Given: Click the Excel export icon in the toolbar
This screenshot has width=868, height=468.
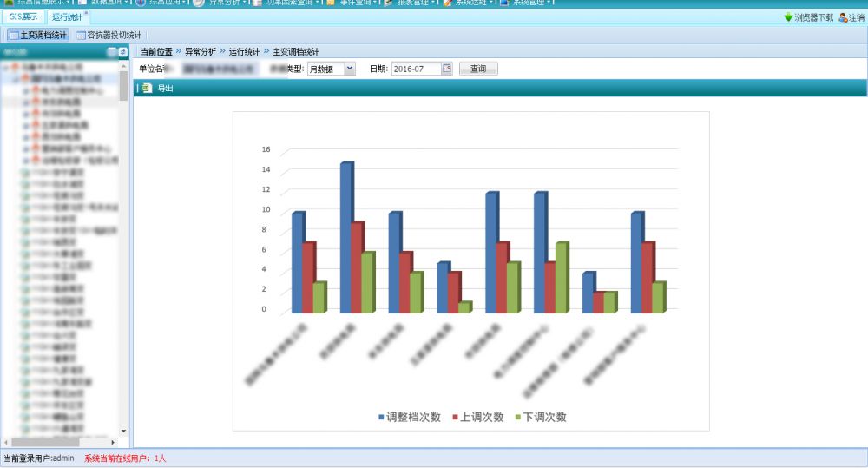Looking at the screenshot, I should pyautogui.click(x=147, y=88).
